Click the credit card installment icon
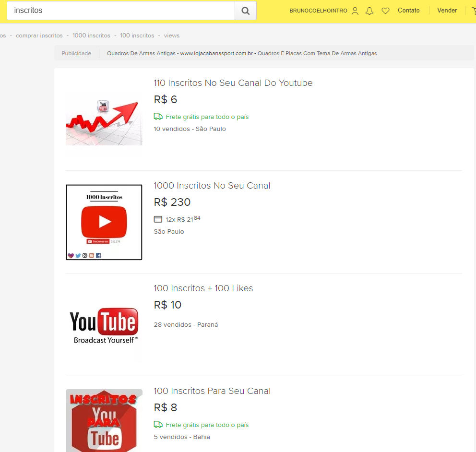 (x=158, y=219)
